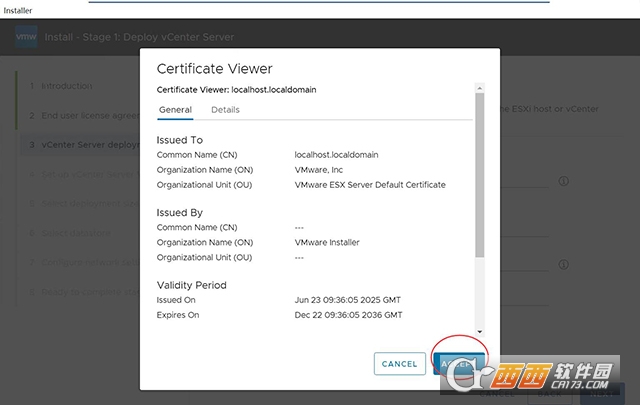Image resolution: width=640 pixels, height=405 pixels.
Task: Click the Select deployment size step
Action: click(x=84, y=203)
